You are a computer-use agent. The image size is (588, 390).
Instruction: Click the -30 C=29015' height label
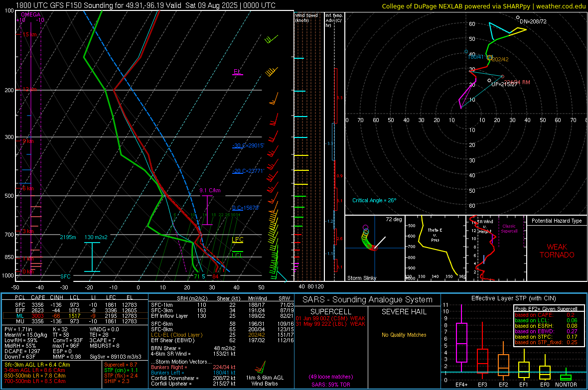[x=248, y=145]
